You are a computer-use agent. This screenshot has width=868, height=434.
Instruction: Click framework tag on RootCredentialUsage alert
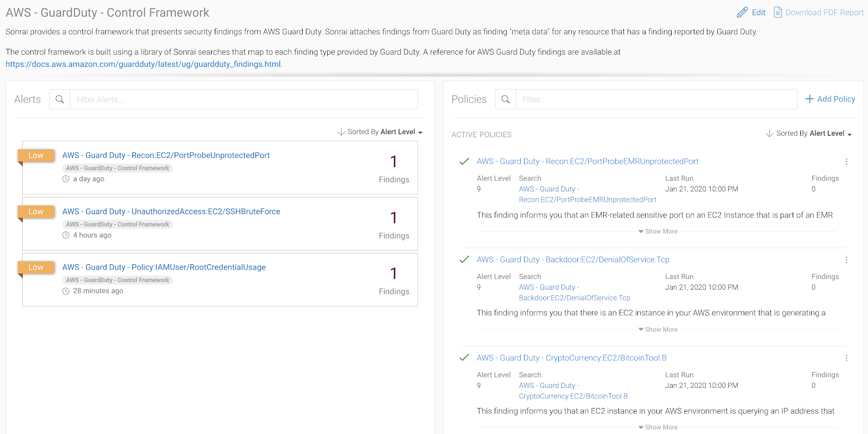(x=118, y=280)
